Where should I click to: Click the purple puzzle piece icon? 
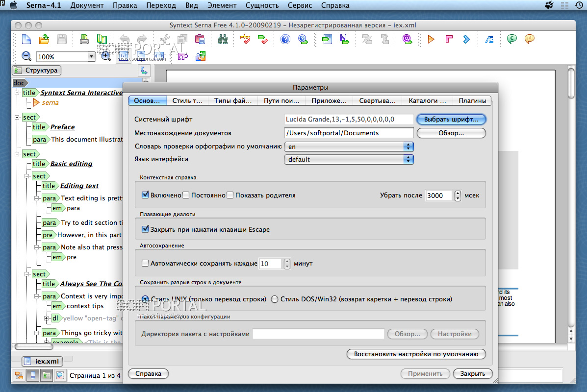pyautogui.click(x=183, y=56)
